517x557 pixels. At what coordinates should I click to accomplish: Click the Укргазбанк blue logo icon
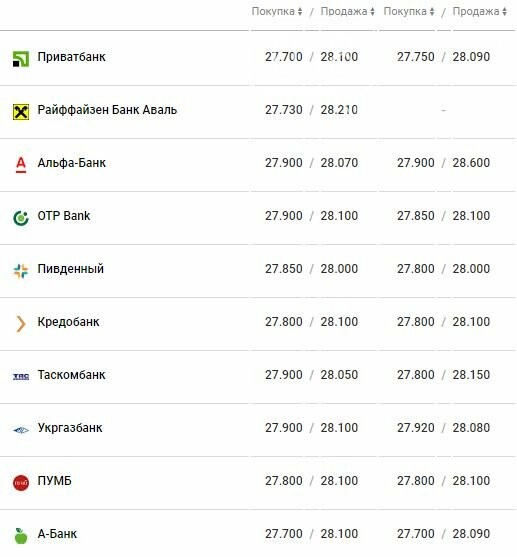(21, 430)
